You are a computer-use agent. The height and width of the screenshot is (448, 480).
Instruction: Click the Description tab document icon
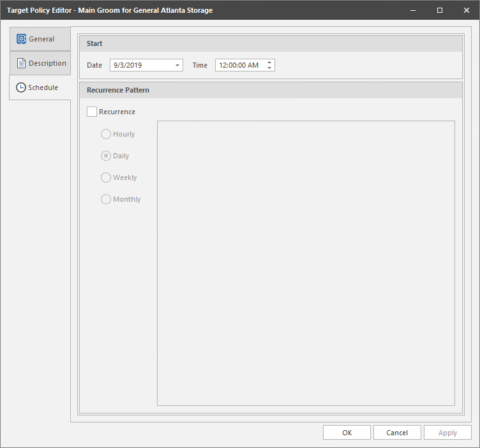[x=21, y=63]
